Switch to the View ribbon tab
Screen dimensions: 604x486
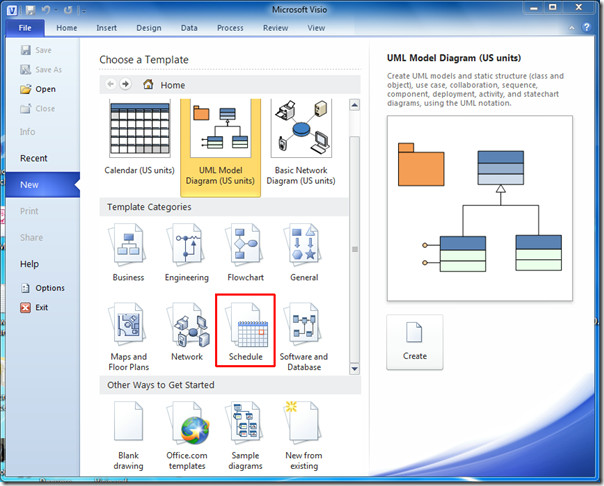[x=316, y=28]
